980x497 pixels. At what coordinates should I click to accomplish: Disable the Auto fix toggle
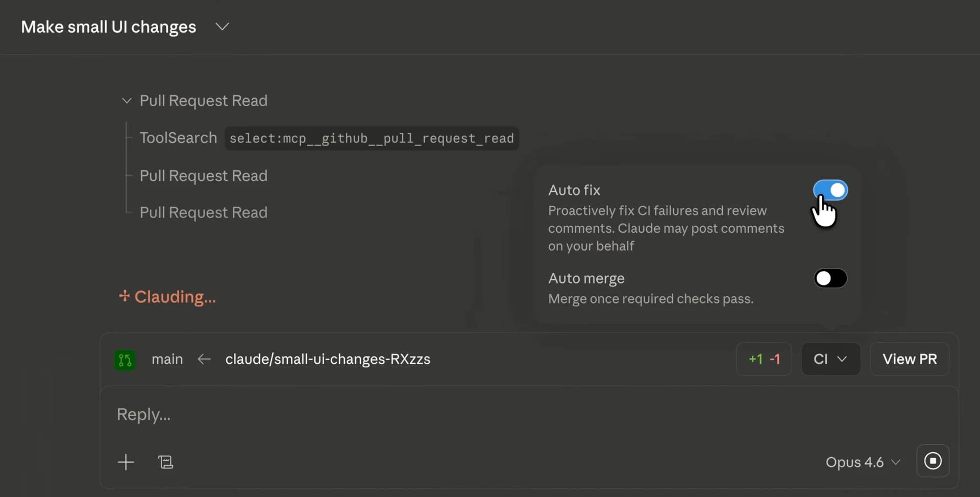(830, 190)
